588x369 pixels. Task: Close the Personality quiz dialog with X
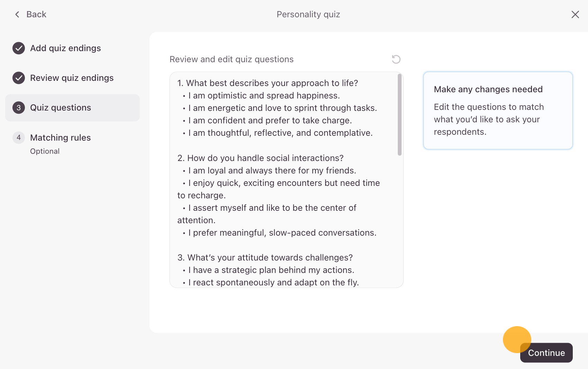(x=575, y=15)
